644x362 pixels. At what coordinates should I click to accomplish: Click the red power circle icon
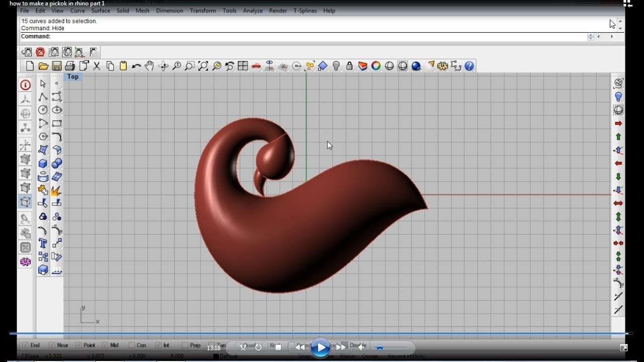[25, 85]
